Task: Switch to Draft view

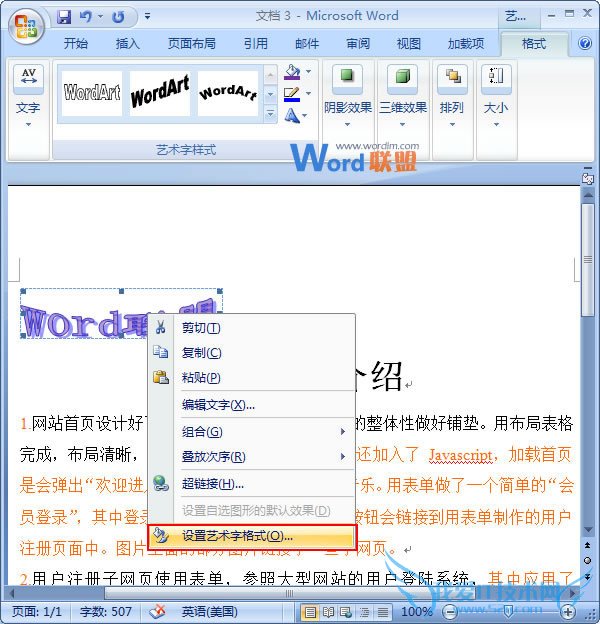Action: coord(382,612)
